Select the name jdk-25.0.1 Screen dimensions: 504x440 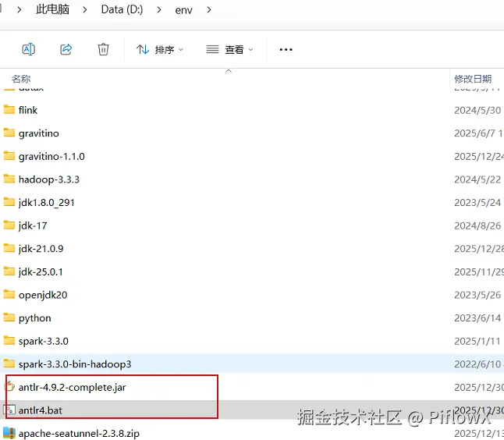click(x=41, y=272)
